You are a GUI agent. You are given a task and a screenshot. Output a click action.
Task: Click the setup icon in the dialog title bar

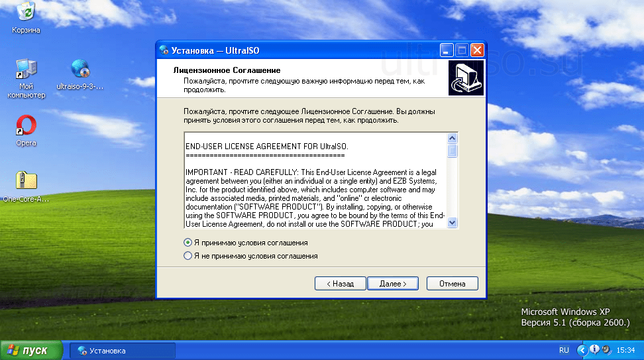(164, 50)
